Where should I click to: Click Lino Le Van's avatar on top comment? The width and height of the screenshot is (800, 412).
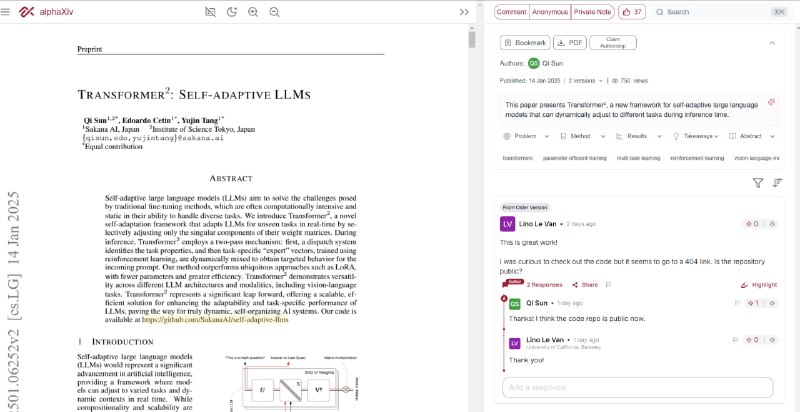tap(508, 224)
